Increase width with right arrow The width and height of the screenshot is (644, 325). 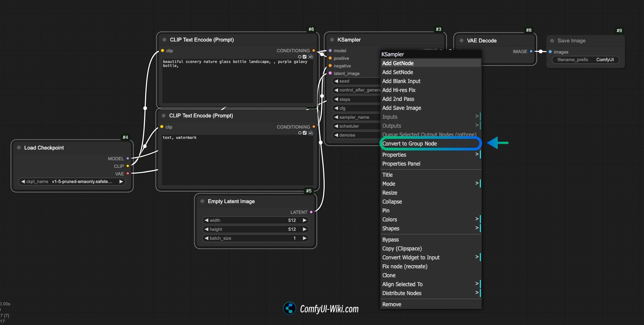(305, 220)
